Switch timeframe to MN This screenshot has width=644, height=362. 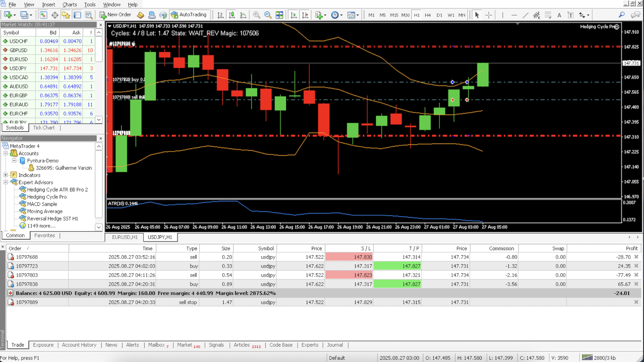462,15
